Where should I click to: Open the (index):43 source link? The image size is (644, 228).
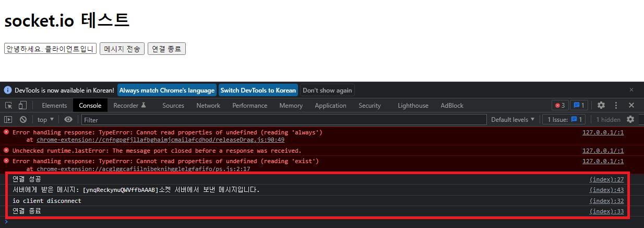tap(606, 190)
